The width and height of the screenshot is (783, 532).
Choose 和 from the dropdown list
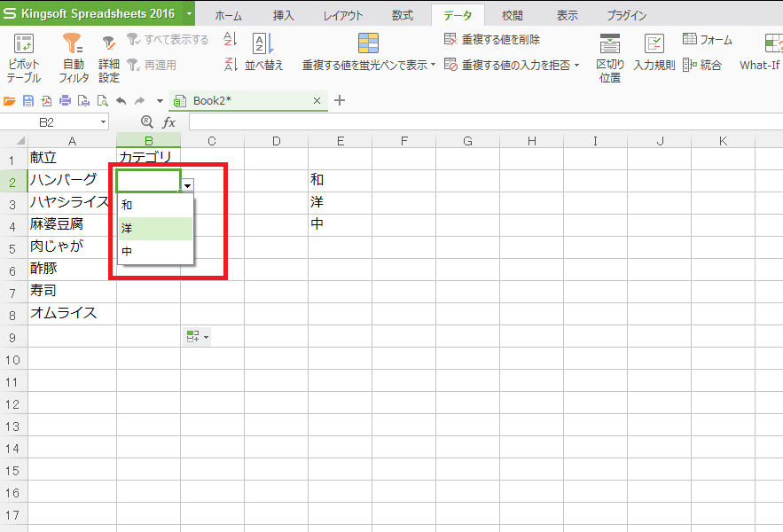155,205
